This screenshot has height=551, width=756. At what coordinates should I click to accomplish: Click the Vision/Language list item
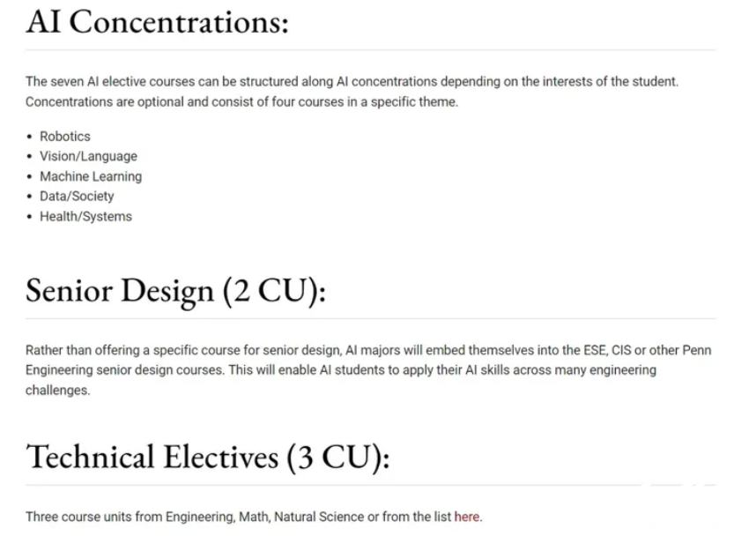pyautogui.click(x=88, y=156)
